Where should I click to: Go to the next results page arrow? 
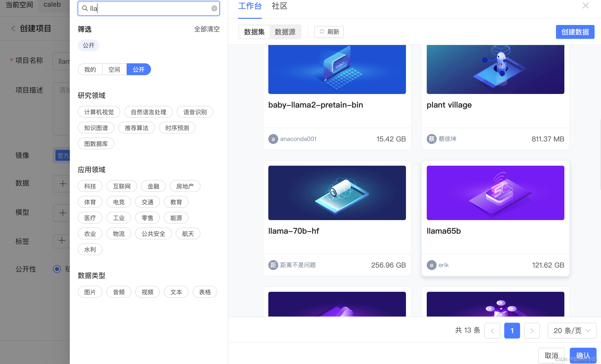532,331
